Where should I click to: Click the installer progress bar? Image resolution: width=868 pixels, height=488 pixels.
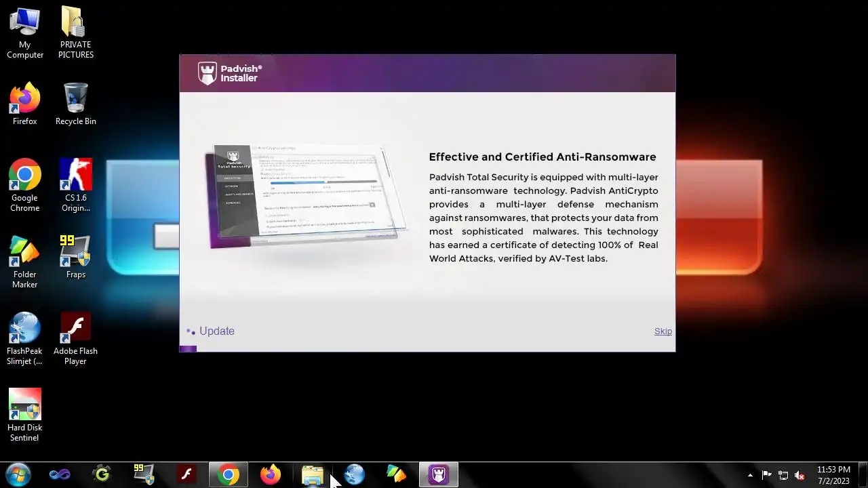[x=427, y=349]
